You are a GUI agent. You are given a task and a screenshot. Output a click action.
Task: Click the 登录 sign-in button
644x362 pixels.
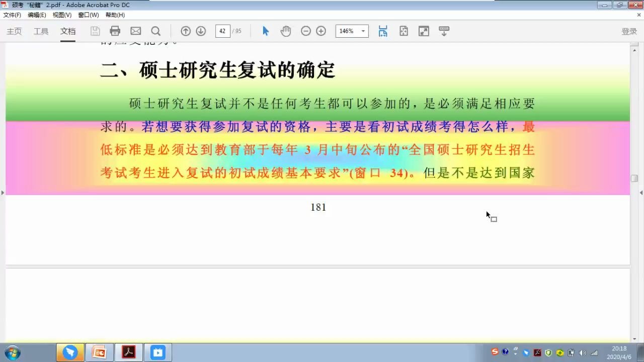pos(629,31)
